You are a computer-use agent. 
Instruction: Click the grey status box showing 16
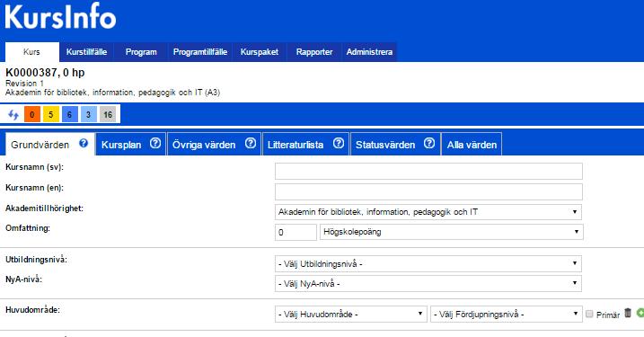point(108,114)
